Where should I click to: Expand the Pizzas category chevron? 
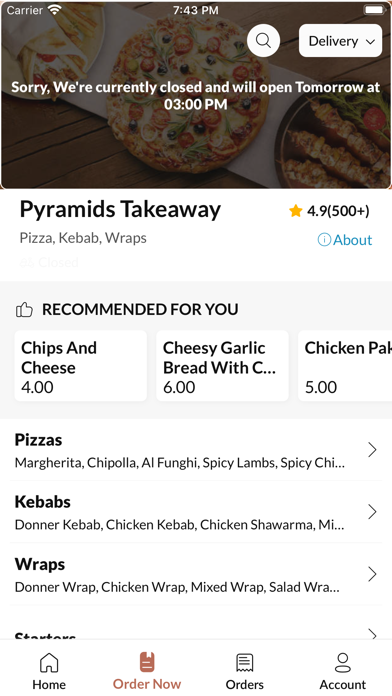[x=372, y=450]
